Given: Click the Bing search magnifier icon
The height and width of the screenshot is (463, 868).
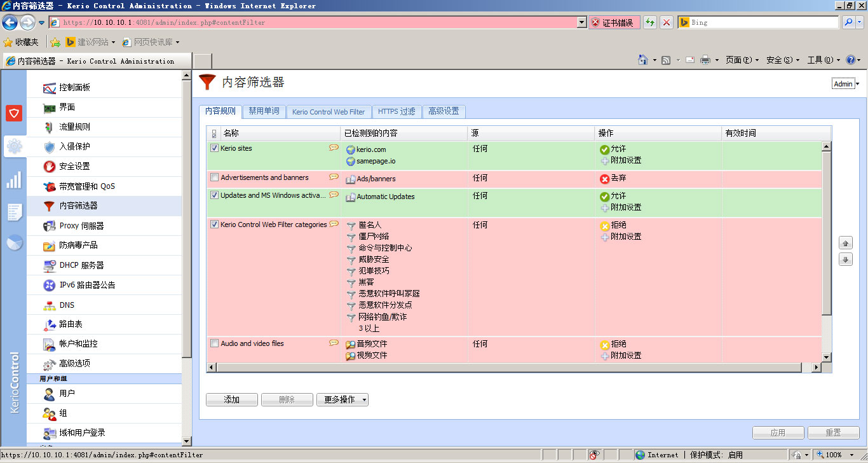Looking at the screenshot, I should (x=849, y=22).
